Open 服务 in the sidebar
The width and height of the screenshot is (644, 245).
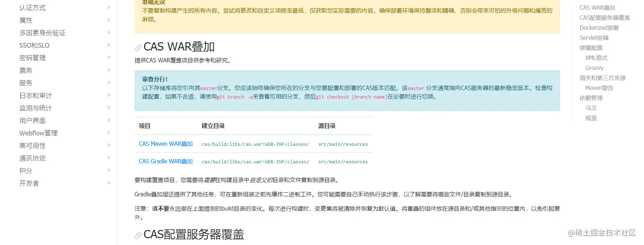[x=26, y=83]
